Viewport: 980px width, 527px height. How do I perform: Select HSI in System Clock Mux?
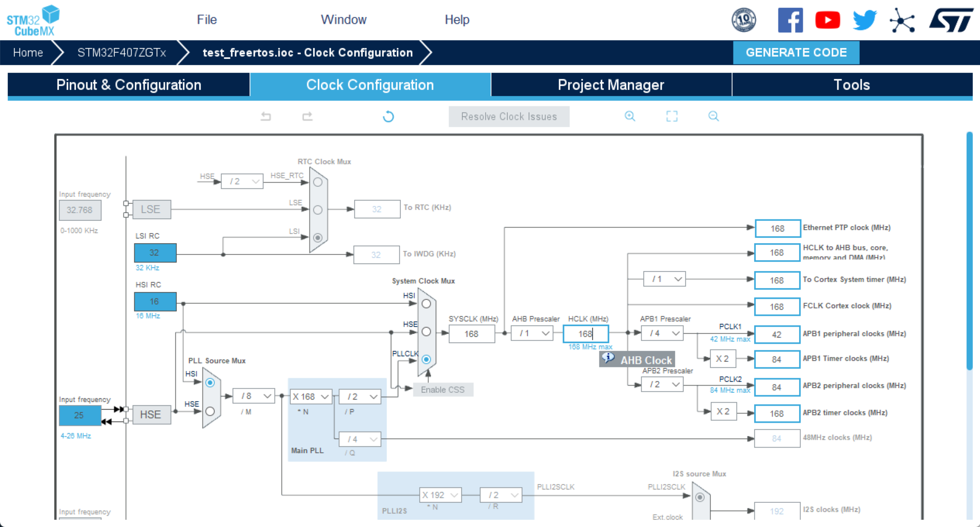pos(426,304)
